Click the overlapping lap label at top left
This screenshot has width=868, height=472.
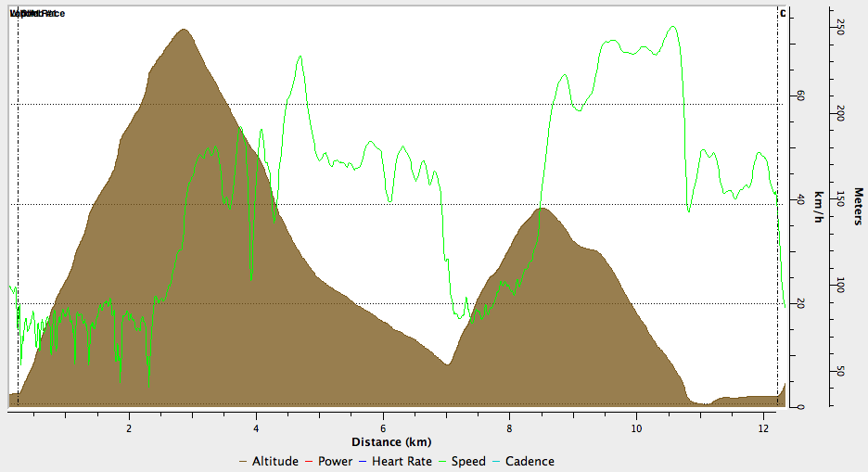tap(38, 13)
